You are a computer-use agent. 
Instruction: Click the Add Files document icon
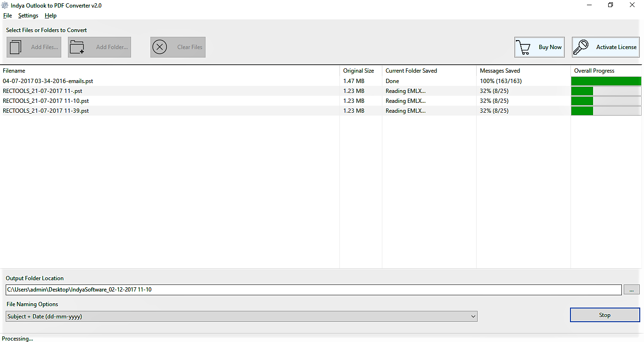16,47
